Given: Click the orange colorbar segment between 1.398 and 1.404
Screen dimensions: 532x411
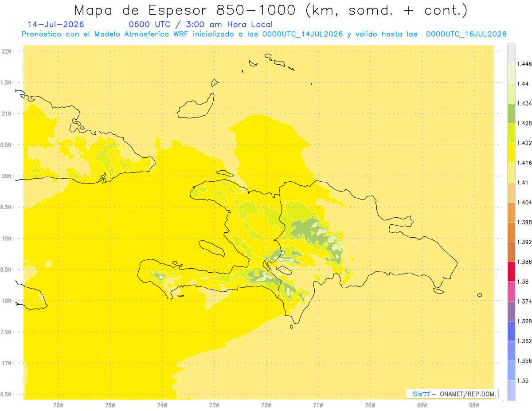Looking at the screenshot, I should pos(511,212).
